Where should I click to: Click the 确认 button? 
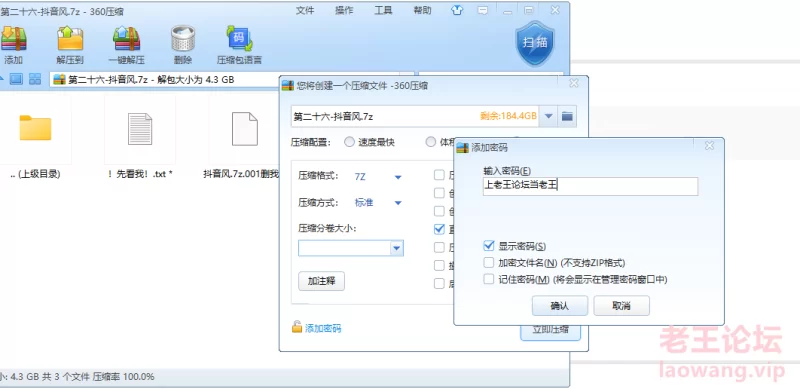coord(560,306)
